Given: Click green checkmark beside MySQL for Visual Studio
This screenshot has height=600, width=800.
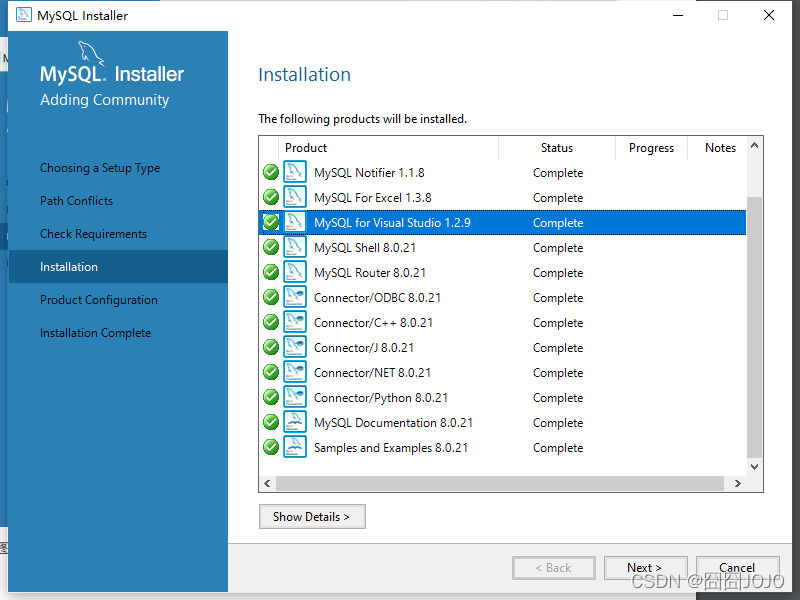Looking at the screenshot, I should pyautogui.click(x=271, y=222).
